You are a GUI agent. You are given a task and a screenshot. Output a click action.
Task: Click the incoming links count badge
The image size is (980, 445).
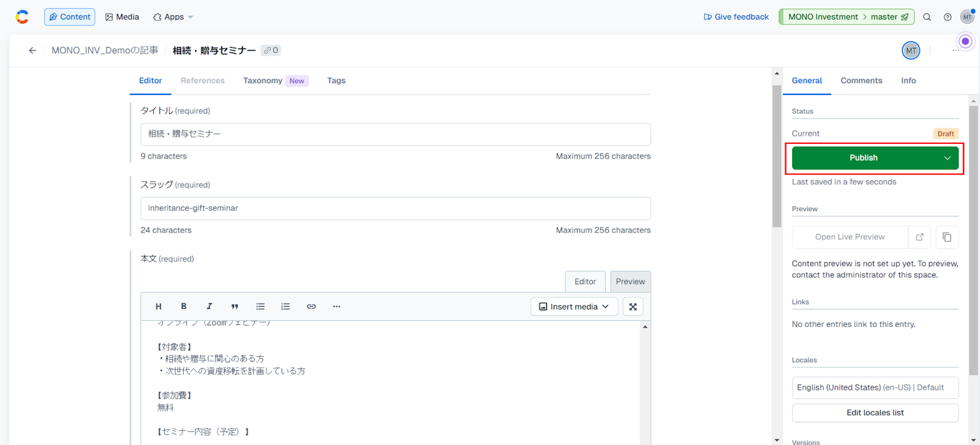point(271,50)
